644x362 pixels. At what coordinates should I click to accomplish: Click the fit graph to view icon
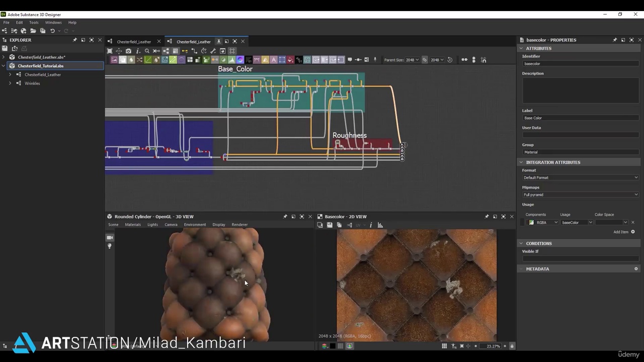coord(110,51)
